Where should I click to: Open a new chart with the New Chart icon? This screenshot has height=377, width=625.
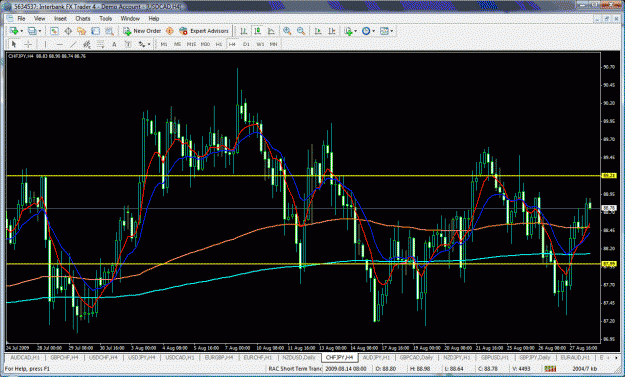(14, 31)
